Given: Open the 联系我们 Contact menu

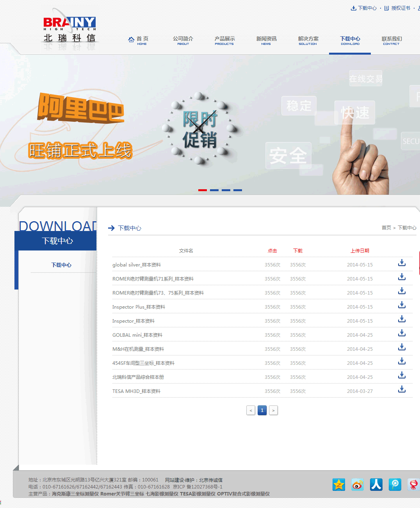Looking at the screenshot, I should coord(392,41).
